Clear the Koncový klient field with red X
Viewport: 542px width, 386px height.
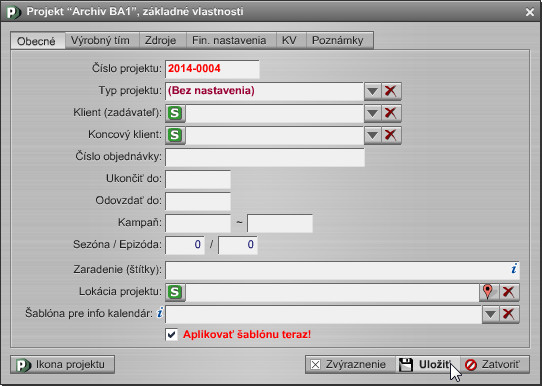coord(391,135)
